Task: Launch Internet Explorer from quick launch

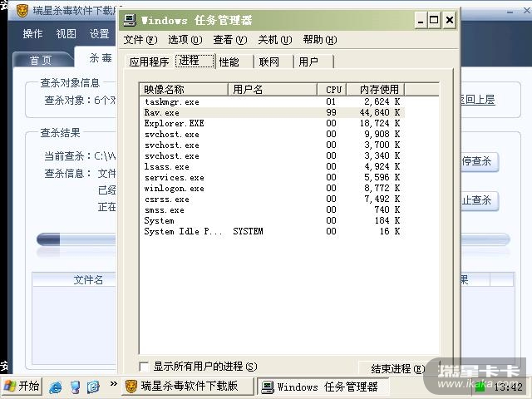Action: coord(56,387)
